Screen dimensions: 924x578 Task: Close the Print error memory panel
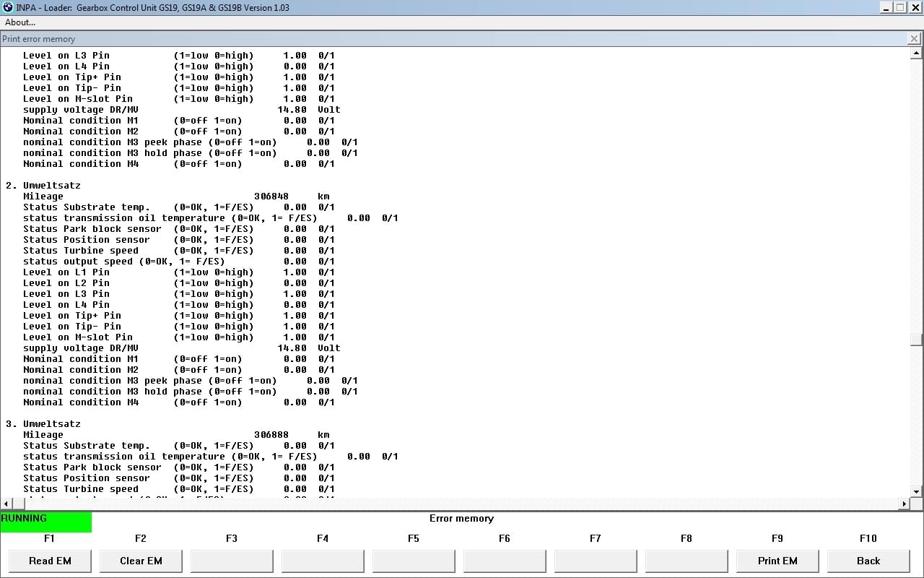tap(915, 39)
